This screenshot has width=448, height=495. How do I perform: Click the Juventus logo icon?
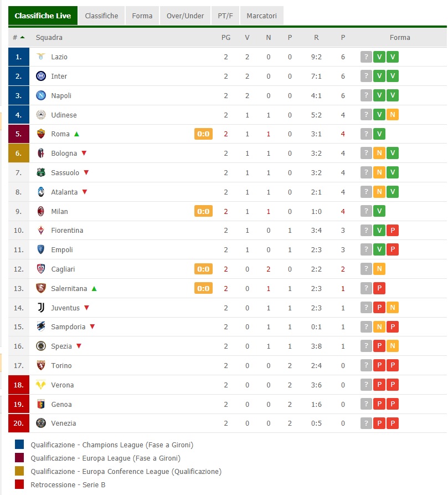pyautogui.click(x=40, y=308)
